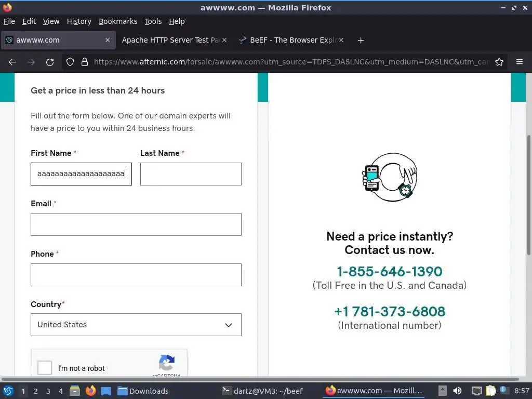
Task: Click 'Get a price in less than 24 hours' heading
Action: pyautogui.click(x=98, y=90)
